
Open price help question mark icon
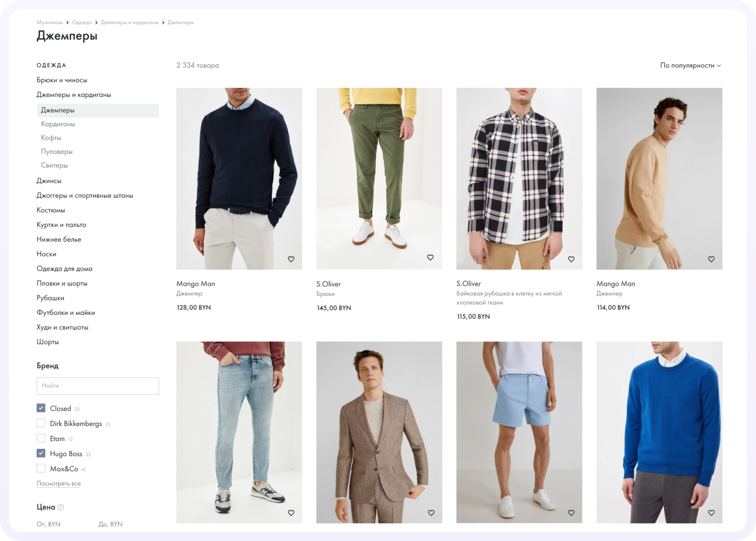pos(61,507)
